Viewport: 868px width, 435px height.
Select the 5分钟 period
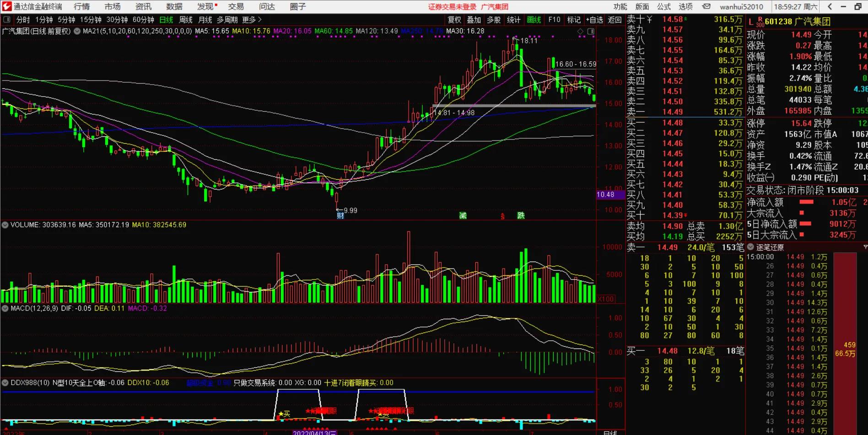point(66,20)
